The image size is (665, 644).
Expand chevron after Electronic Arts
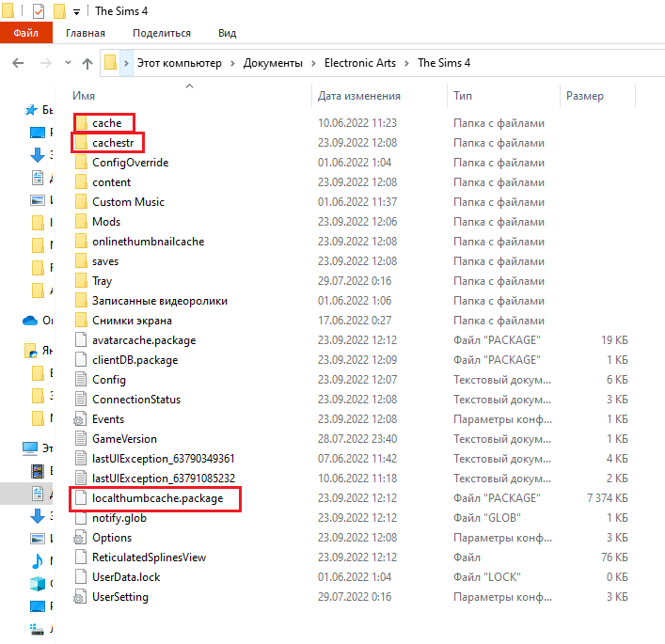click(406, 63)
